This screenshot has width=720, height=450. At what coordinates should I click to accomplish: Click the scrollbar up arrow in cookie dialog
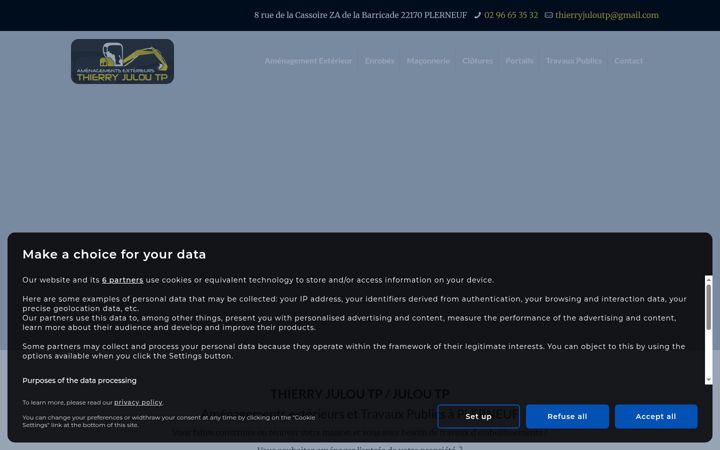[x=709, y=279]
